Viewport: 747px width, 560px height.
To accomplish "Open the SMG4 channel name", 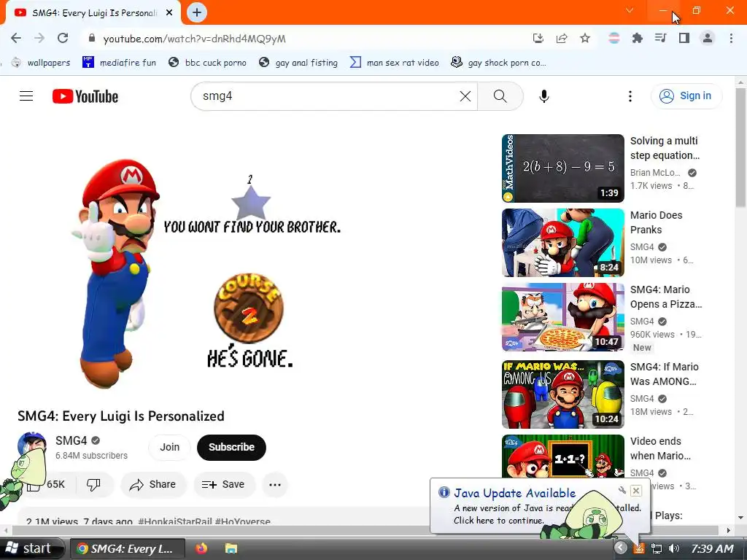I will pyautogui.click(x=71, y=440).
